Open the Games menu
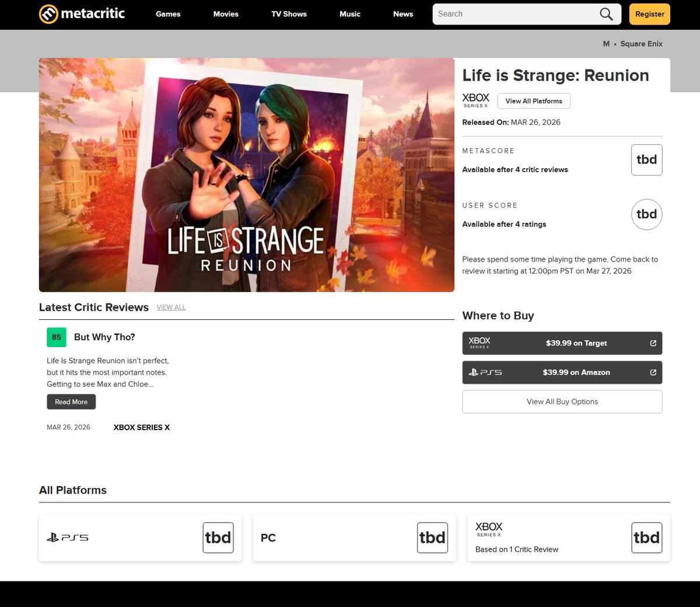Screen dimensions: 700x607 (x=168, y=14)
